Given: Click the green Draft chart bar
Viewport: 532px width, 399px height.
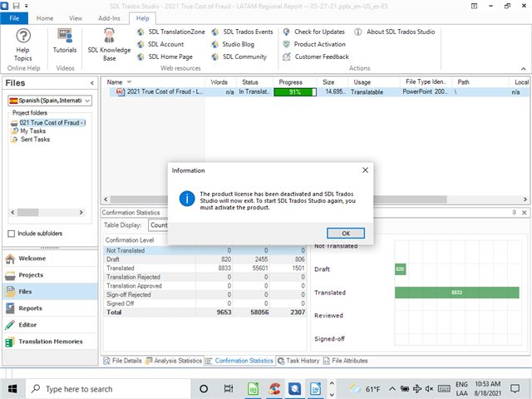Looking at the screenshot, I should click(x=401, y=269).
